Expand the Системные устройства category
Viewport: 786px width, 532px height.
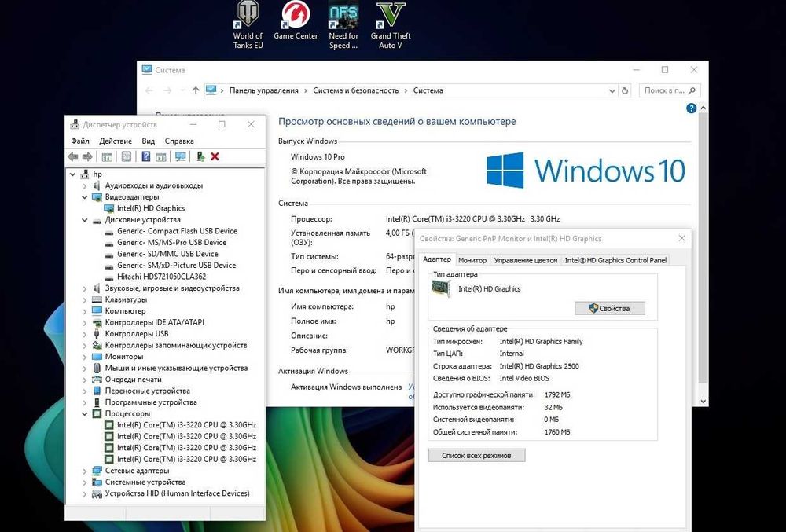[x=85, y=482]
